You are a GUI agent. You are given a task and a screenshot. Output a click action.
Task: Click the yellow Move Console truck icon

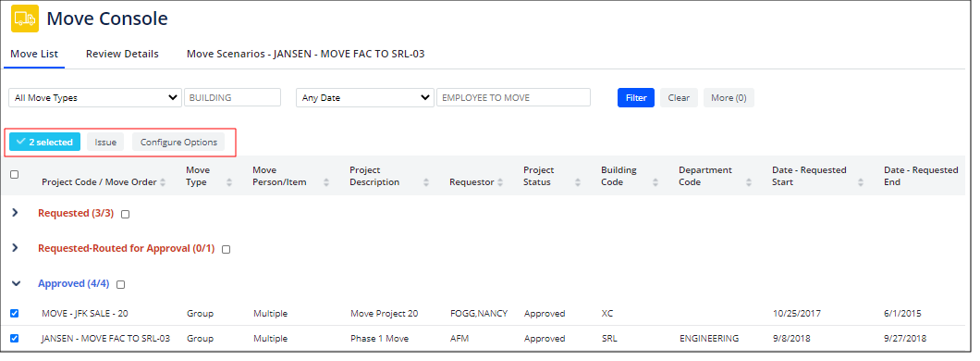coord(25,19)
